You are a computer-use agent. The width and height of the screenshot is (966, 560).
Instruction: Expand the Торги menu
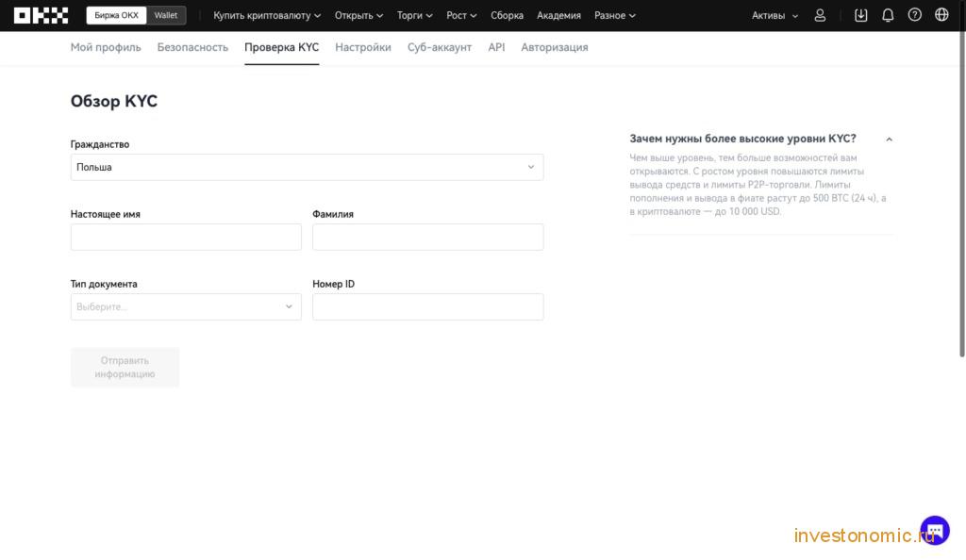click(x=415, y=15)
